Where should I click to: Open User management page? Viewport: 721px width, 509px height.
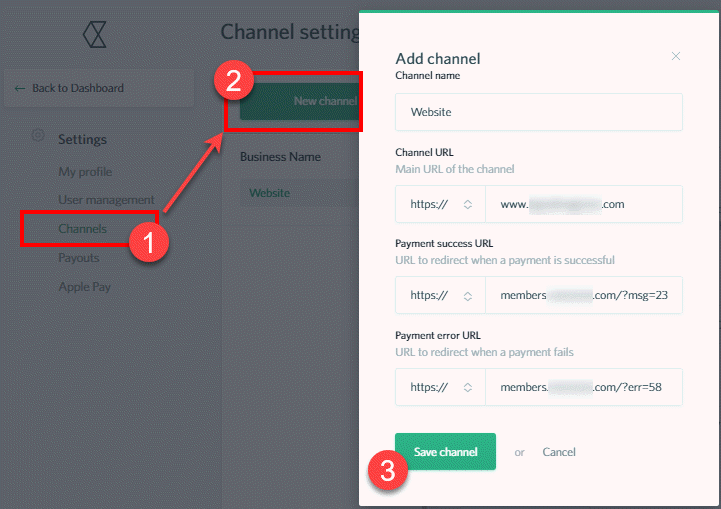pos(106,200)
